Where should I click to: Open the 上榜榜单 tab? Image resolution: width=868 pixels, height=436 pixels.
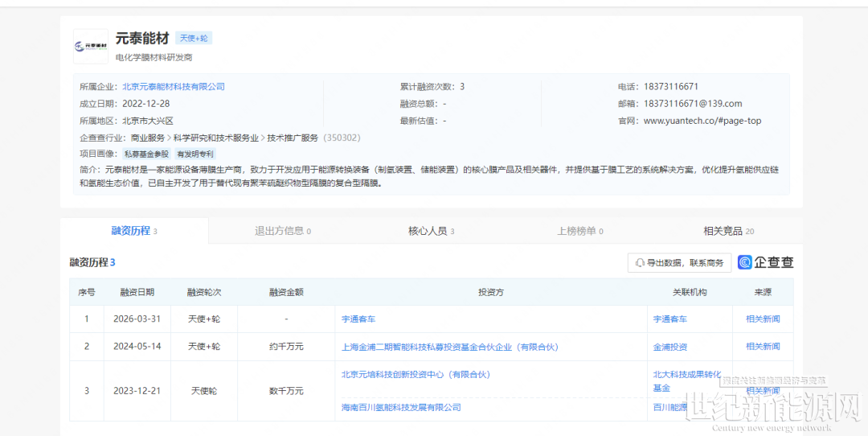579,231
